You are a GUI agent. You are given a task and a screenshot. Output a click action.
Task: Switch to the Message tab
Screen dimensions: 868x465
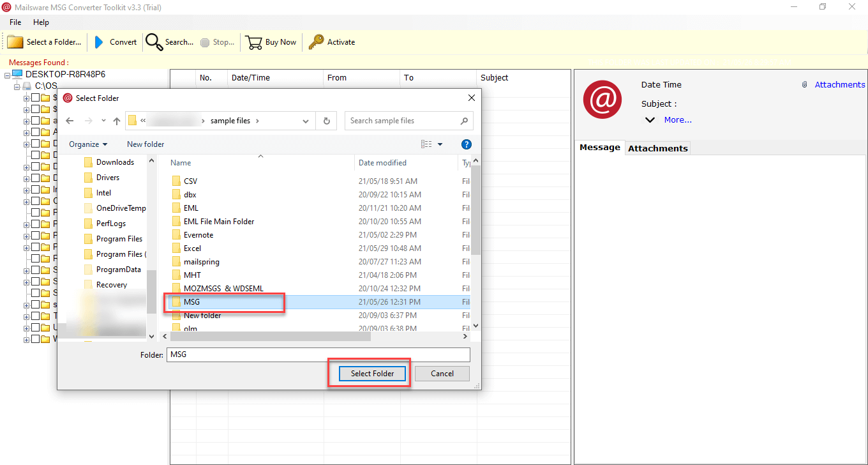click(x=600, y=148)
